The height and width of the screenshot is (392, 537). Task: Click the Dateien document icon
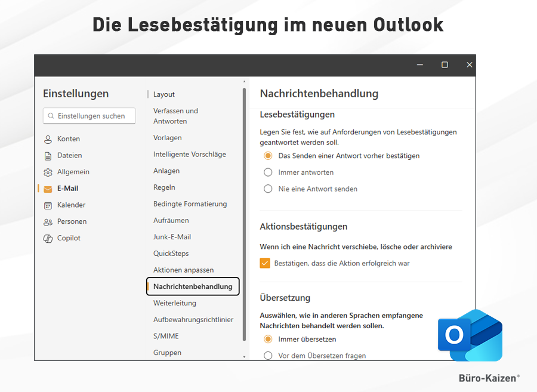point(48,156)
